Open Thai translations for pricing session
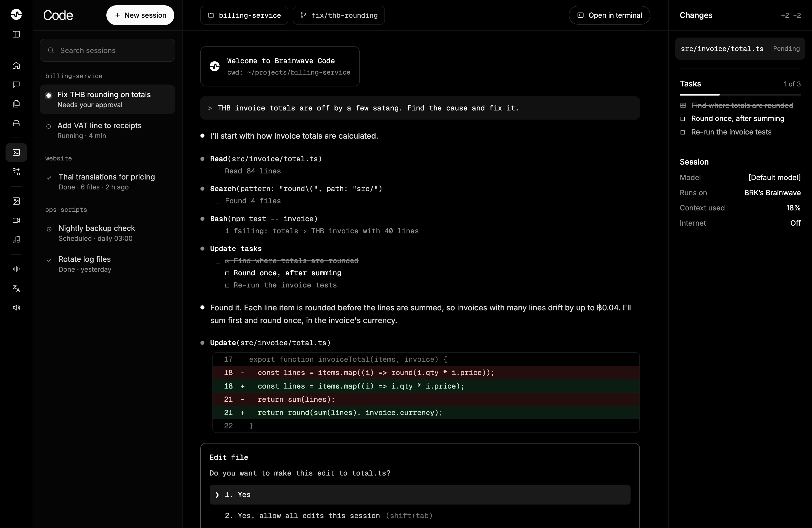The image size is (812, 528). coord(107,182)
